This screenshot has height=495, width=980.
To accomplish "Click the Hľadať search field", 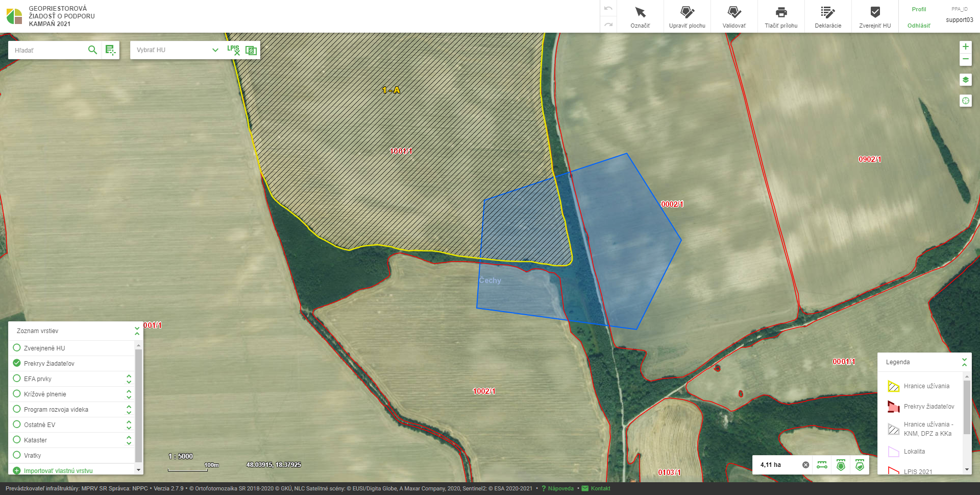I will coord(47,50).
